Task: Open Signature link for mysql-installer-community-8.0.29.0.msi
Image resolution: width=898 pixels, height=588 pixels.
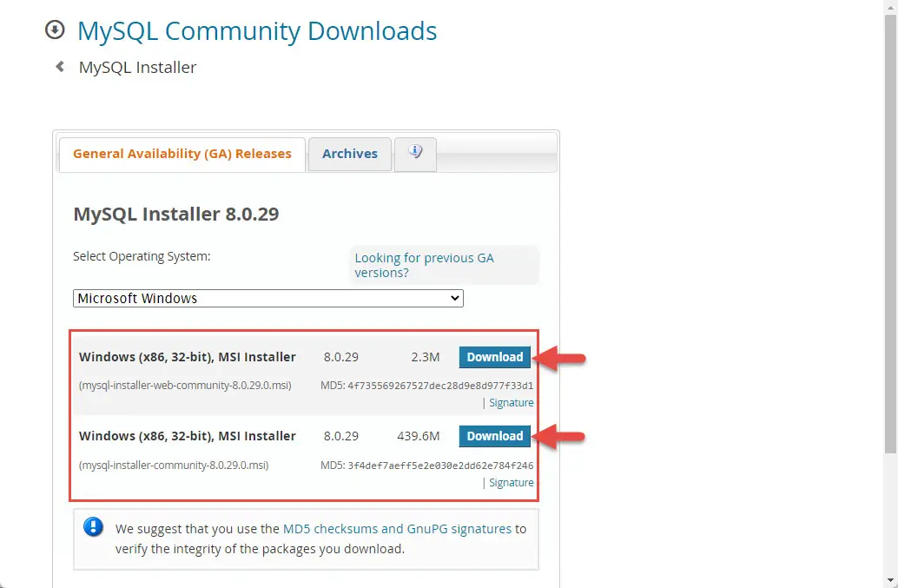Action: tap(512, 483)
